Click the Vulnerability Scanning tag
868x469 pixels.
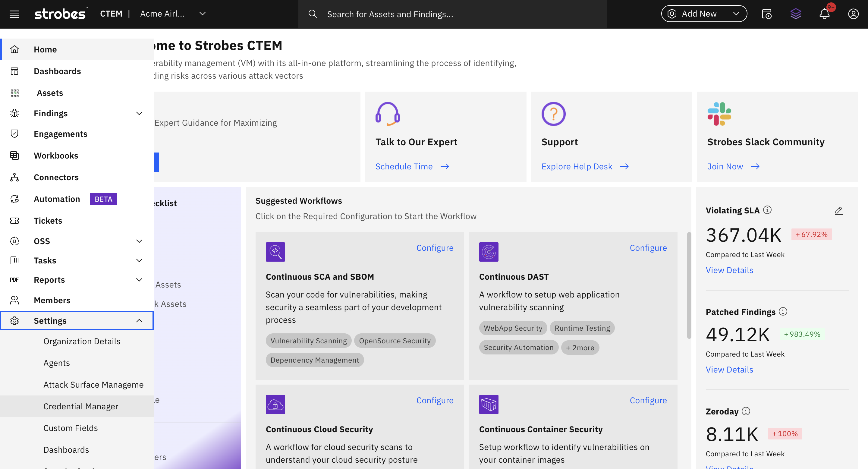coord(308,341)
